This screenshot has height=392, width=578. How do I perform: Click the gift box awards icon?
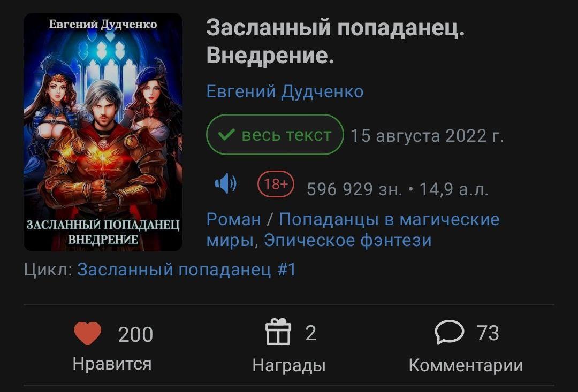click(278, 332)
